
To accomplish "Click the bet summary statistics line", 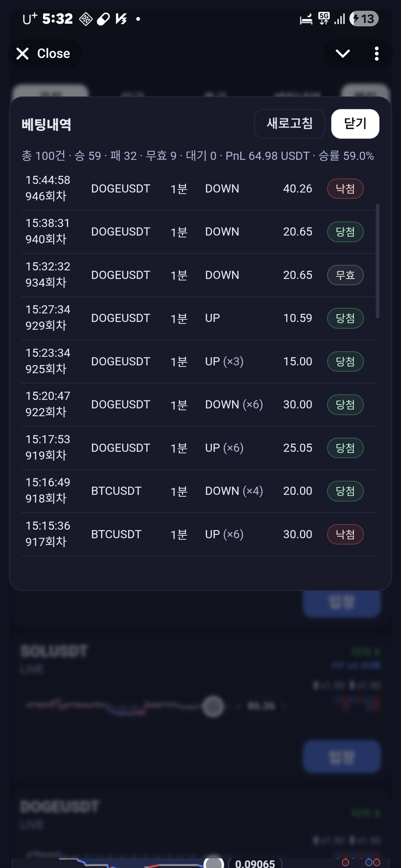I will 198,156.
